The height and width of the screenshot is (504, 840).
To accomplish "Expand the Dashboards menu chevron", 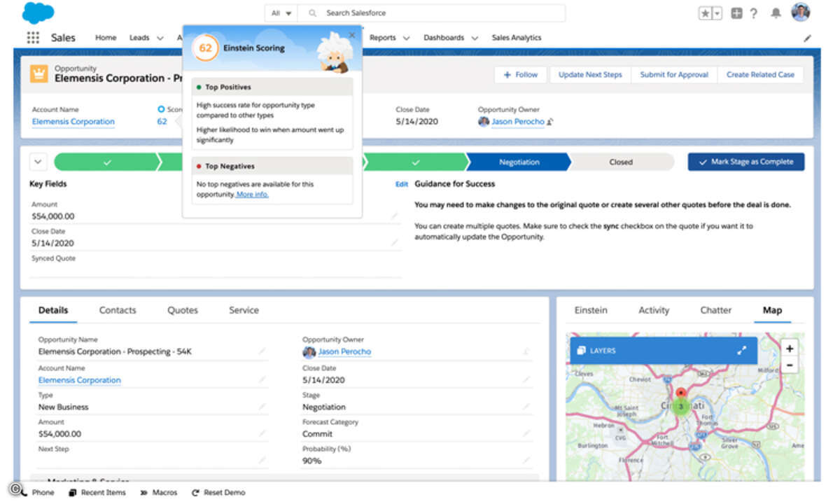I will click(475, 38).
